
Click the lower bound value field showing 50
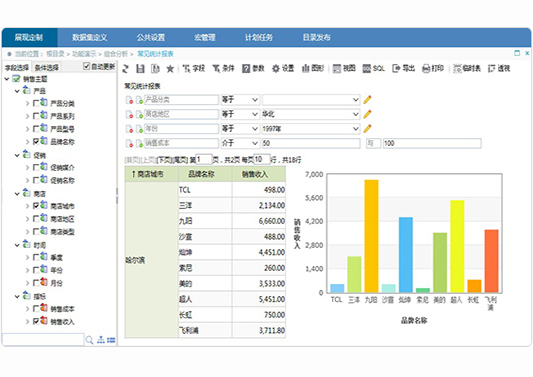pyautogui.click(x=311, y=143)
